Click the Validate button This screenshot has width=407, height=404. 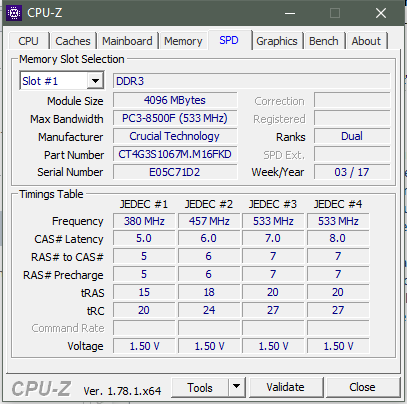pos(286,387)
